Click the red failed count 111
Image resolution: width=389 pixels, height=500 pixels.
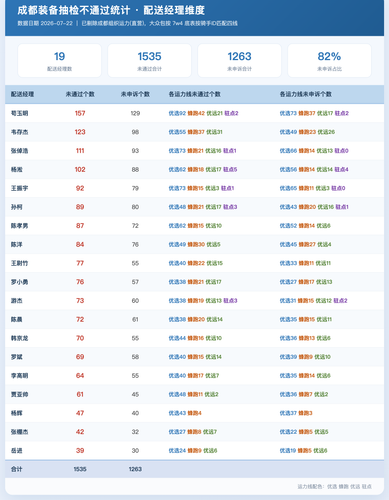click(80, 151)
